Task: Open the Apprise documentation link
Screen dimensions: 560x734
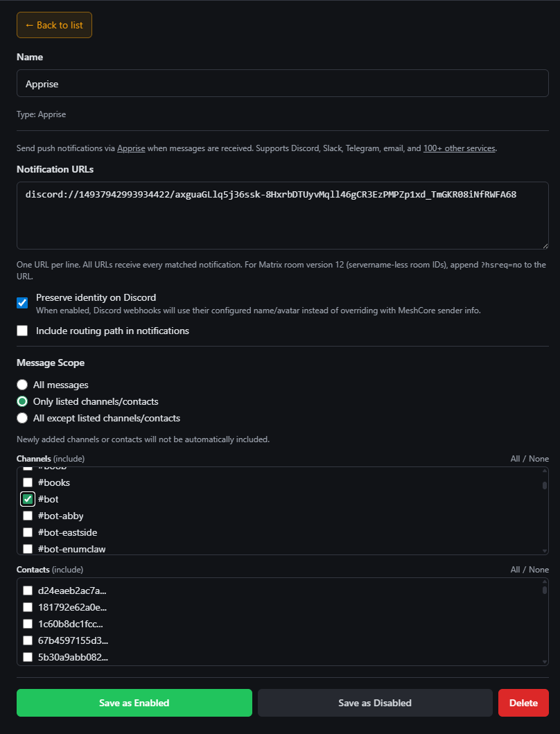Action: 131,148
